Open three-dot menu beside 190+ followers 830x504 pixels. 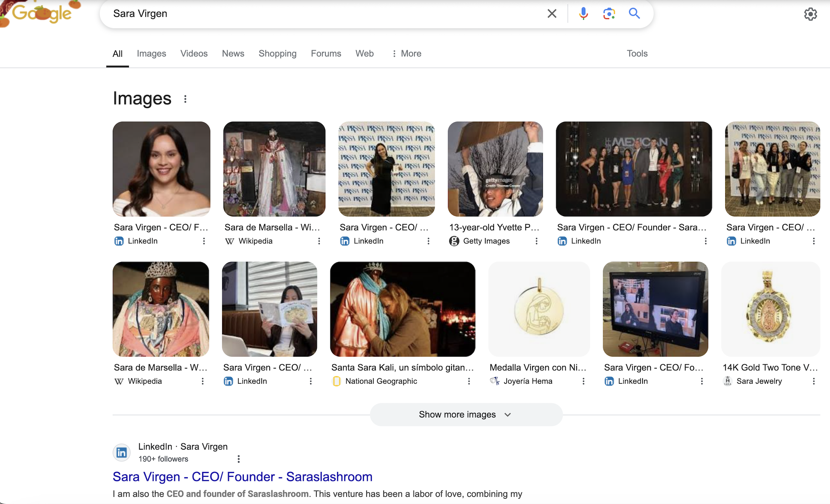[x=238, y=459]
